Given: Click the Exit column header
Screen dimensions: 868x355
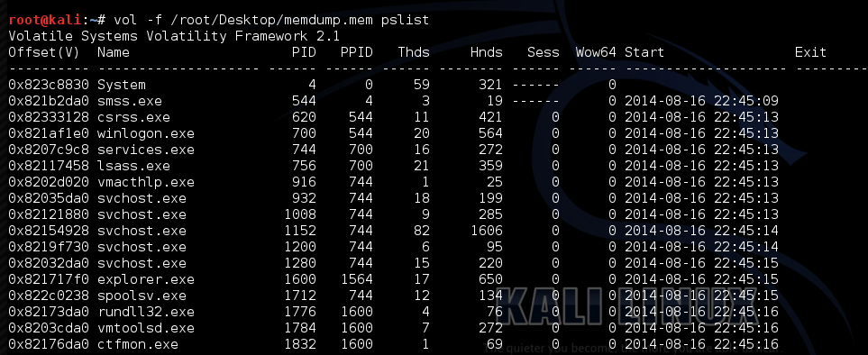Looking at the screenshot, I should (x=810, y=52).
